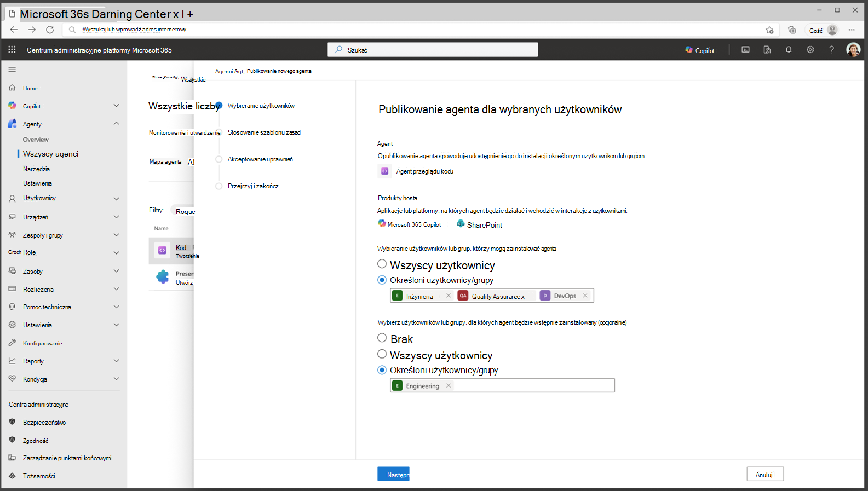
Task: Open Narzędzia under Agenty
Action: click(36, 169)
